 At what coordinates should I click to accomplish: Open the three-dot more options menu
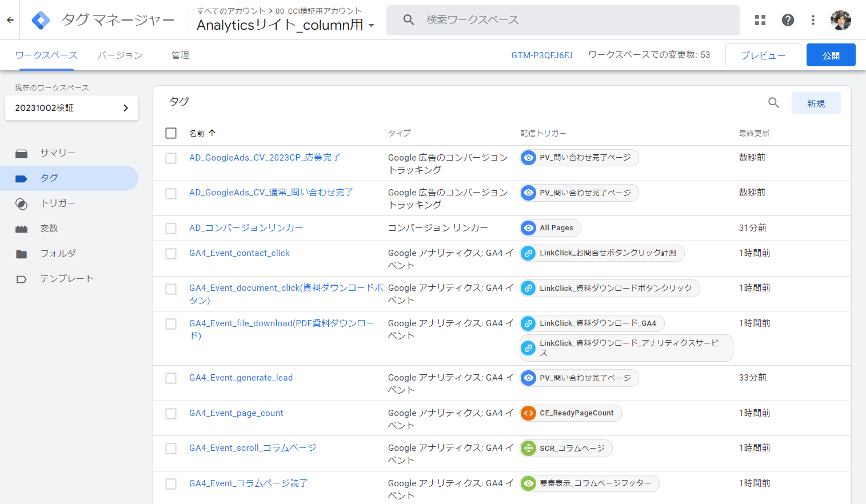[813, 20]
